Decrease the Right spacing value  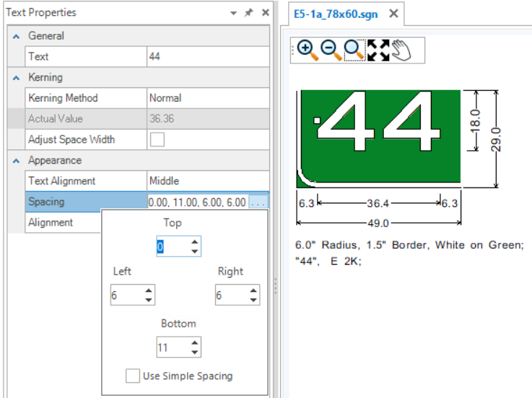[253, 300]
